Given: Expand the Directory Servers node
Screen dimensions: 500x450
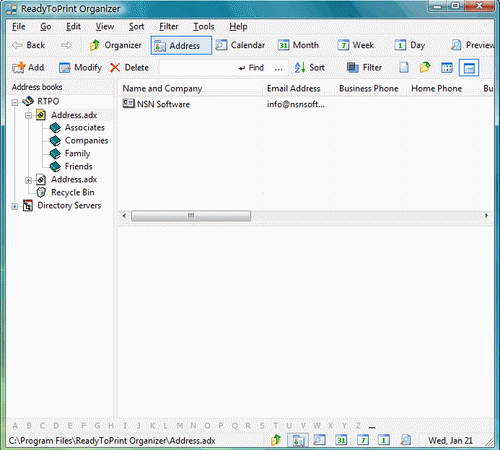Looking at the screenshot, I should [x=15, y=206].
